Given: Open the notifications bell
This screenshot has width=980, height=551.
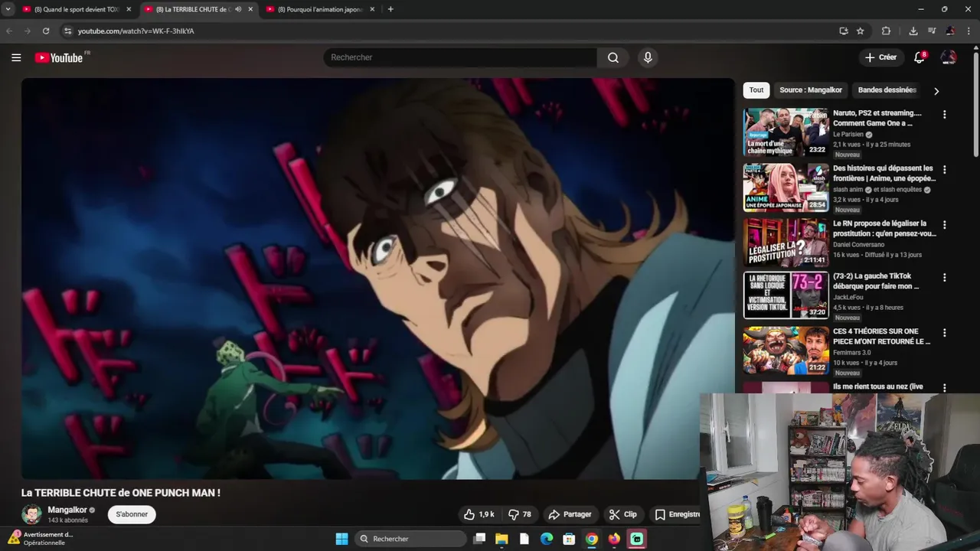Looking at the screenshot, I should click(x=920, y=57).
